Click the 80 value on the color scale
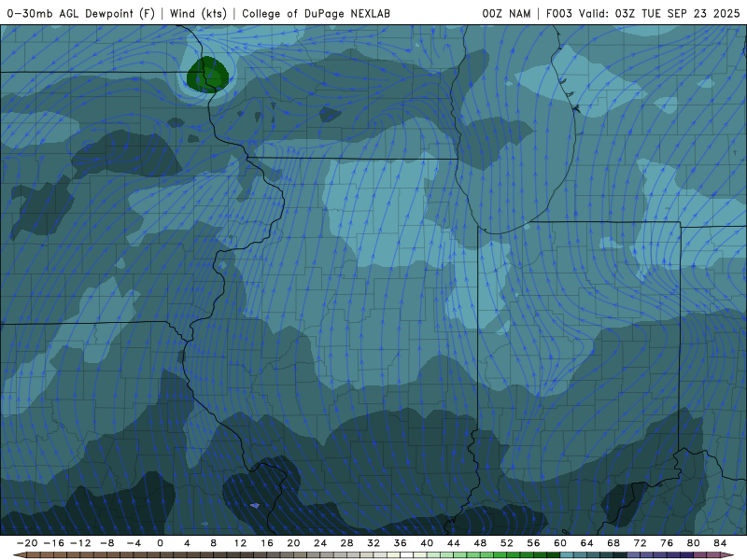The width and height of the screenshot is (747, 560). 694,543
